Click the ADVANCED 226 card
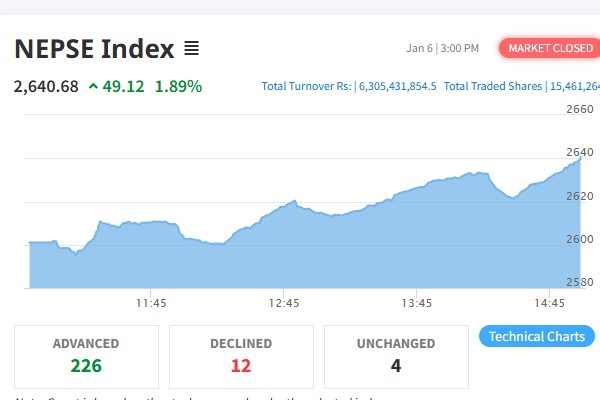The width and height of the screenshot is (600, 400). (x=86, y=355)
